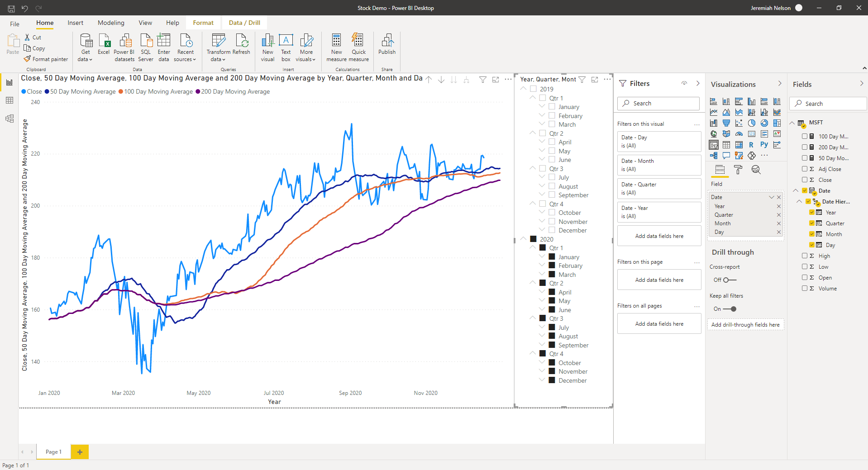Remove Year from the Date field well
868x470 pixels.
point(779,206)
